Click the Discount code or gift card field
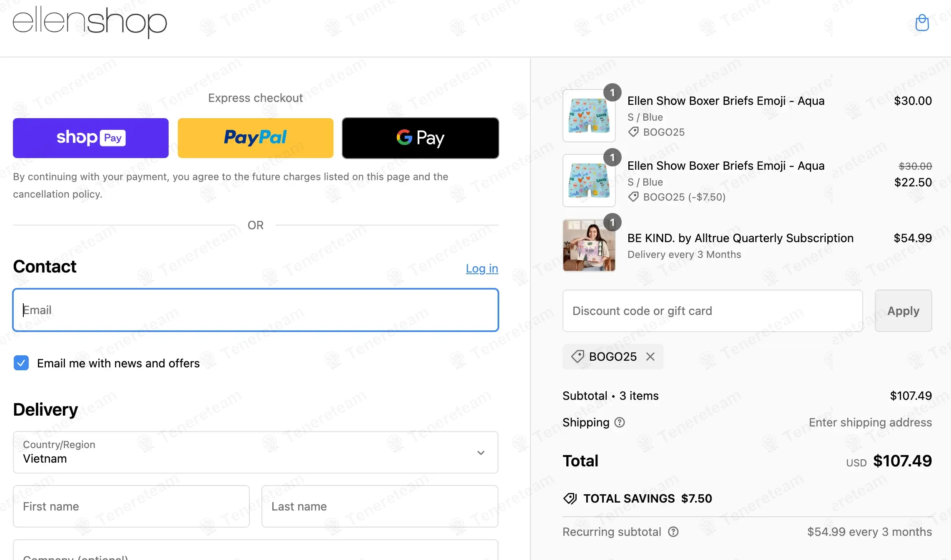Image resolution: width=951 pixels, height=560 pixels. click(712, 311)
